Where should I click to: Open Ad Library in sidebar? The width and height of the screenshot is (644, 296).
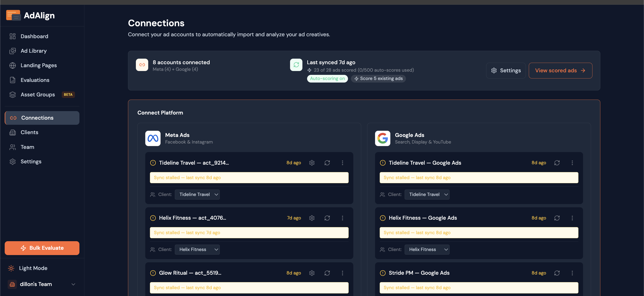pyautogui.click(x=42, y=51)
